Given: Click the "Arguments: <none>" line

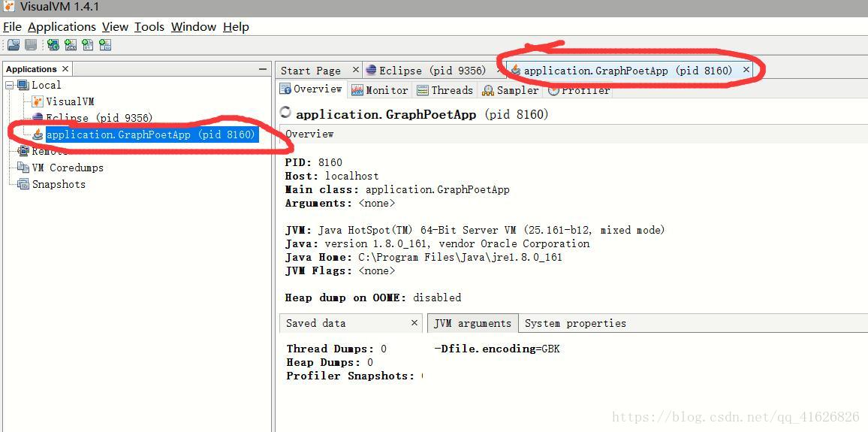Looking at the screenshot, I should click(340, 204).
